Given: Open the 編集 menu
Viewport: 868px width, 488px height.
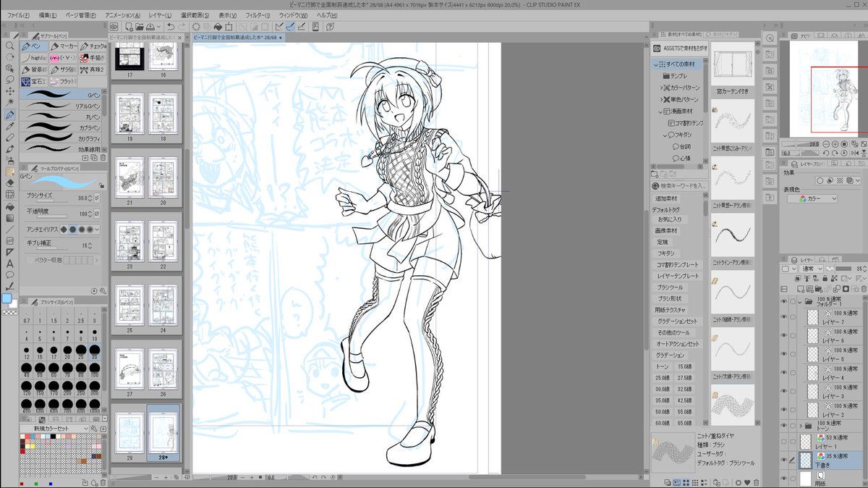Looking at the screenshot, I should click(46, 14).
